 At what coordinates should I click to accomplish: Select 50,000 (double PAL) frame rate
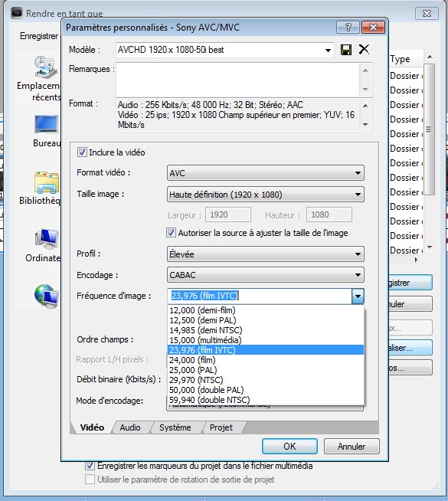point(265,390)
